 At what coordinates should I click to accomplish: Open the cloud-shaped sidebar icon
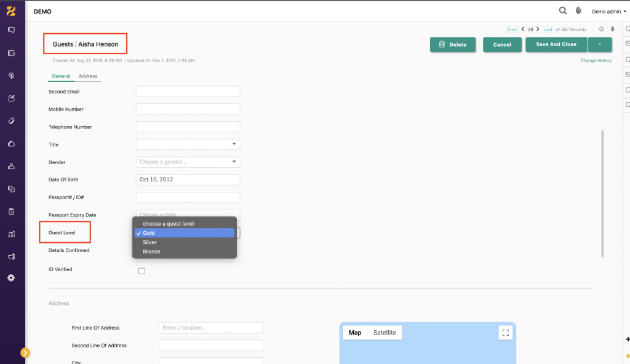[11, 144]
